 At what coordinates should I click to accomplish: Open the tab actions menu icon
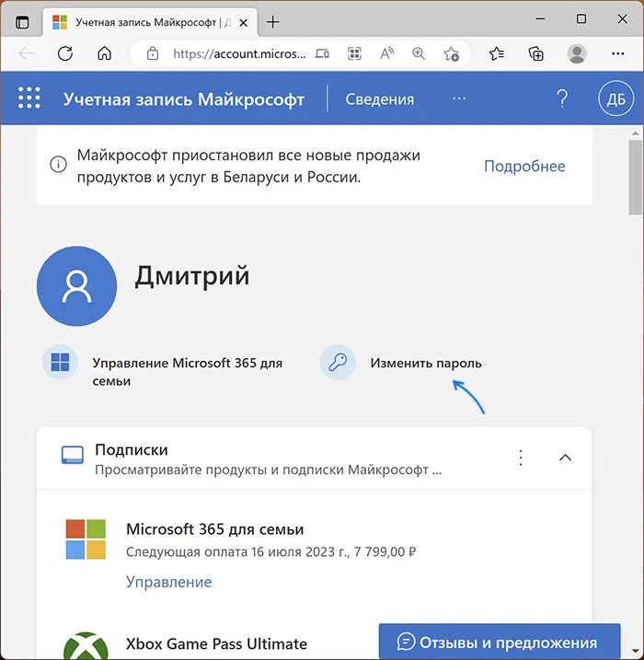(22, 22)
